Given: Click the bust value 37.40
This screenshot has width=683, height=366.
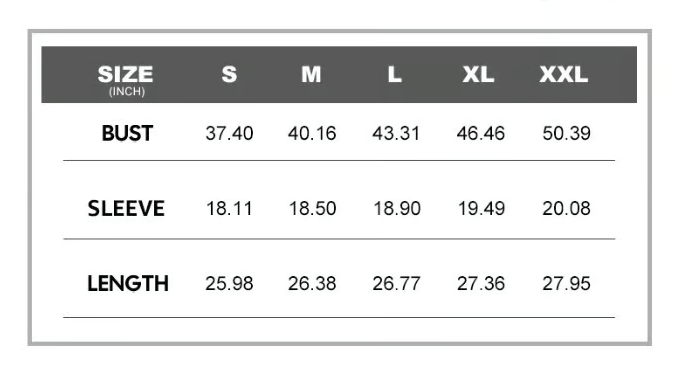Looking at the screenshot, I should pyautogui.click(x=229, y=133).
